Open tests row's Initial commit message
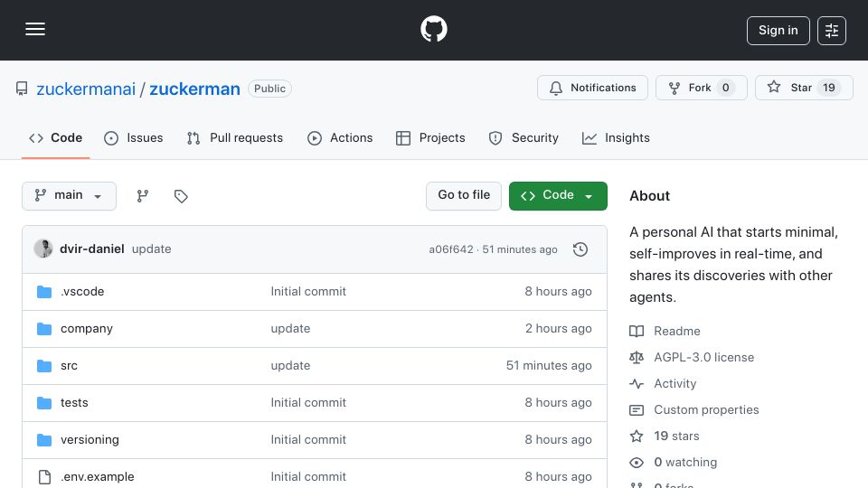Viewport: 868px width, 488px height. pos(308,403)
